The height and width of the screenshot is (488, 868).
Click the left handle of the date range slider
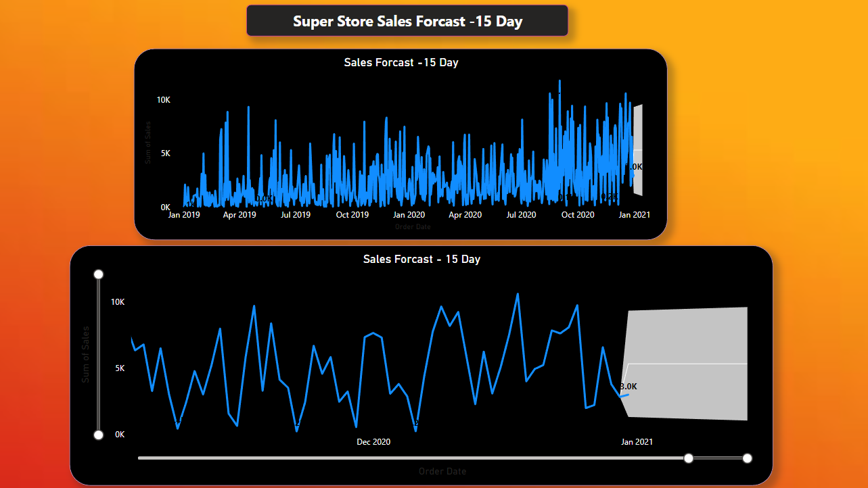coord(689,458)
